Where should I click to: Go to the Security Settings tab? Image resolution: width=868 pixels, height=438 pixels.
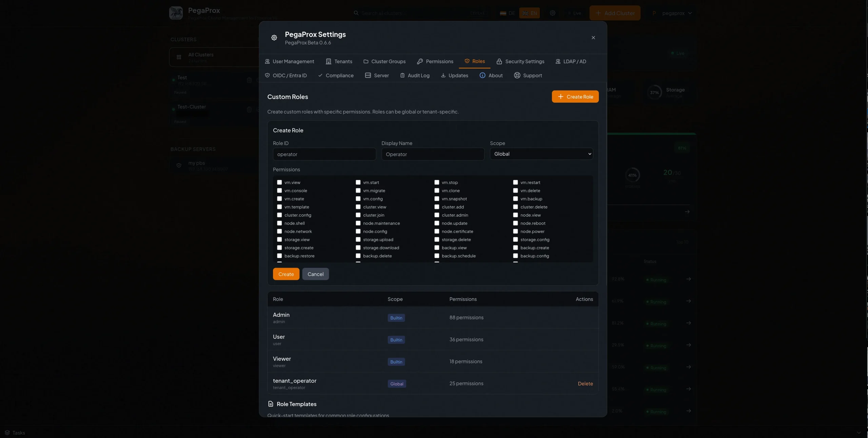coord(520,61)
